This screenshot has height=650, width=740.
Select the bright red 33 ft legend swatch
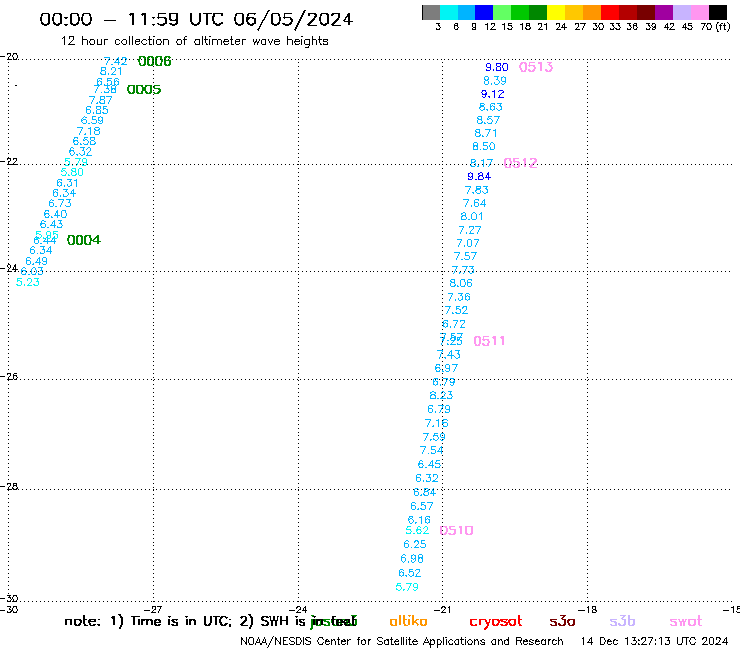(x=609, y=12)
